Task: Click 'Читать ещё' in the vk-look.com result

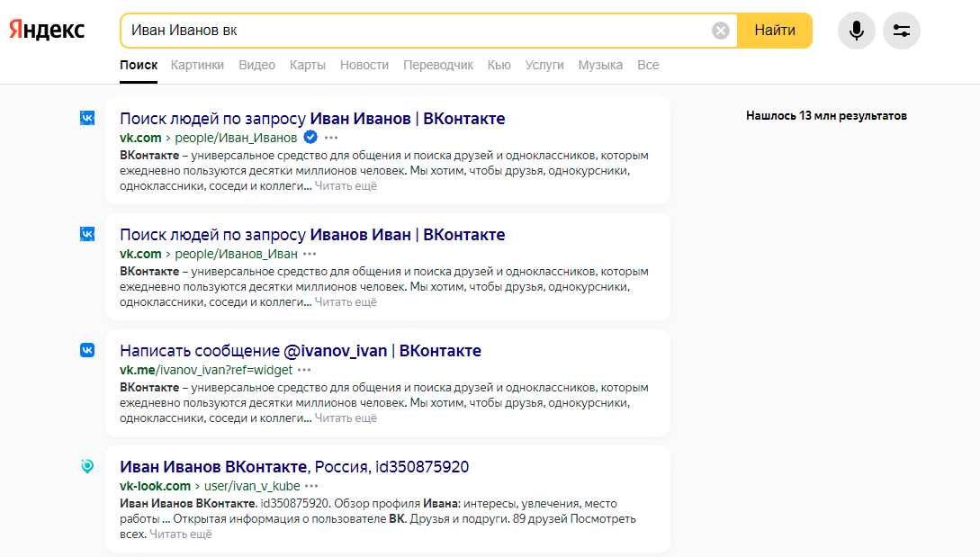Action: pos(181,534)
